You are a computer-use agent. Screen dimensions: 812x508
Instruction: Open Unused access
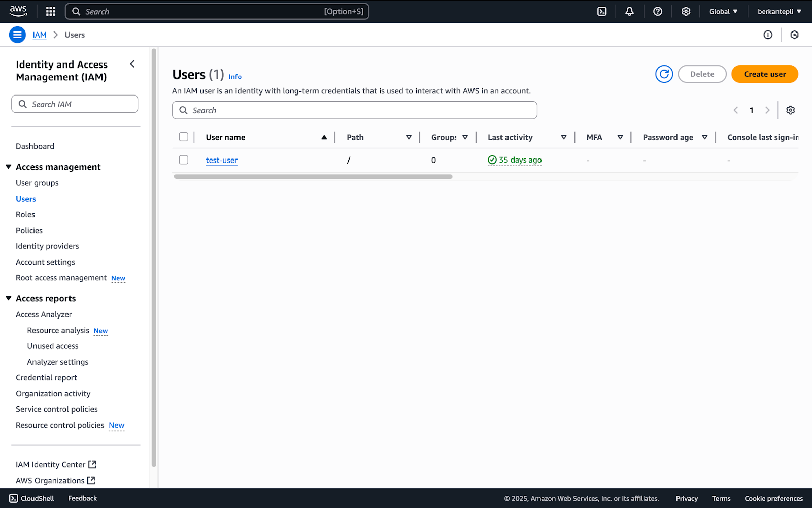coord(53,346)
